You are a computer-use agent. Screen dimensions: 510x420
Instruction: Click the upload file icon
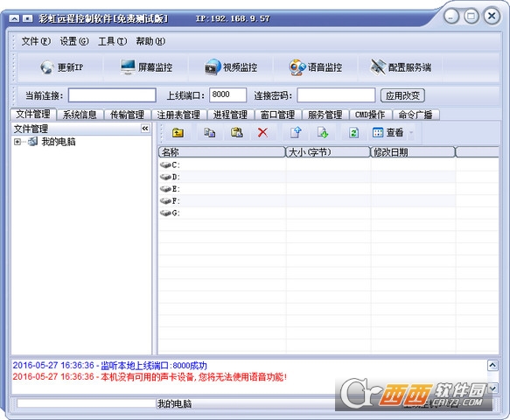pyautogui.click(x=296, y=133)
